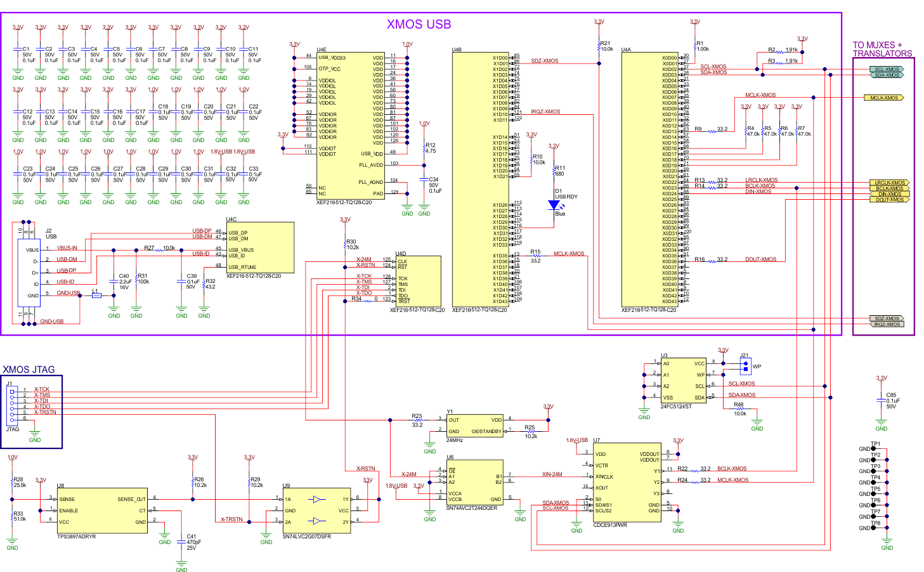The height and width of the screenshot is (572, 924).
Task: Select resistor R7 47.0k label
Action: point(804,131)
